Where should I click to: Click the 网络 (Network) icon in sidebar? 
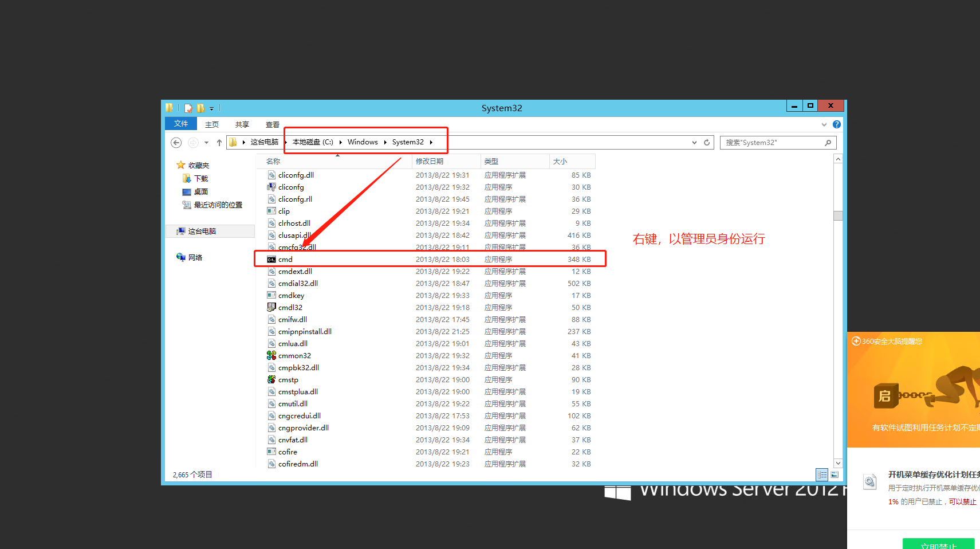point(181,257)
